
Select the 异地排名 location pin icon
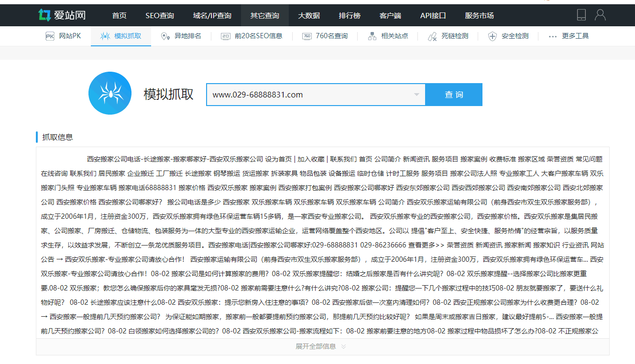(165, 36)
